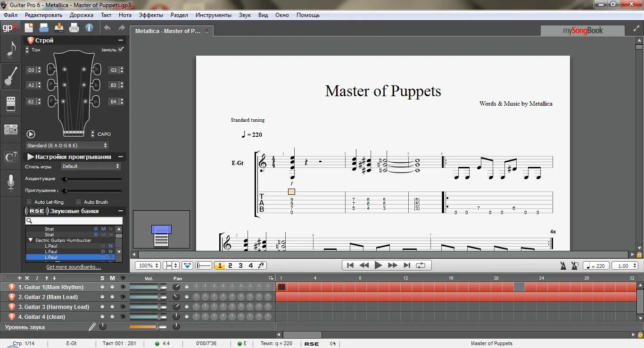Enable Auto Brush checkbox
This screenshot has height=348, width=644.
[x=78, y=202]
